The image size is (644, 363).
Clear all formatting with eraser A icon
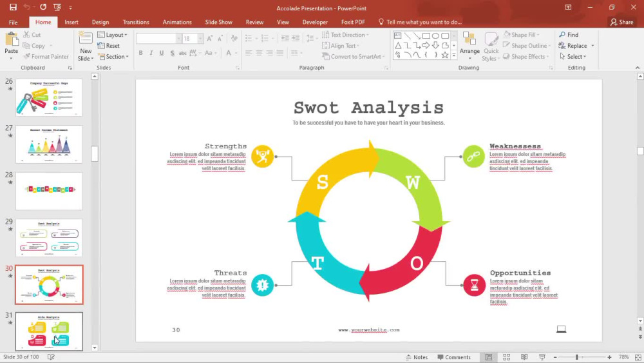pyautogui.click(x=234, y=39)
